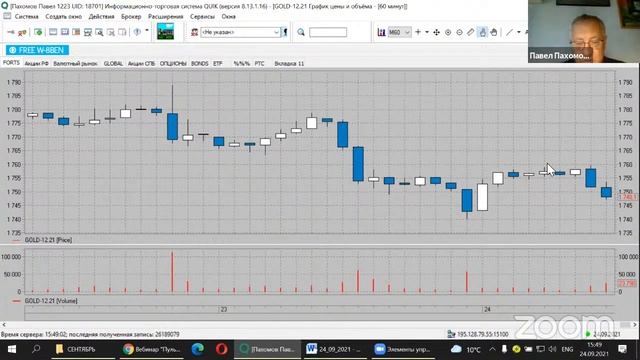This screenshot has width=640, height=360.
Task: Switch to the ETF tab
Action: tap(218, 64)
